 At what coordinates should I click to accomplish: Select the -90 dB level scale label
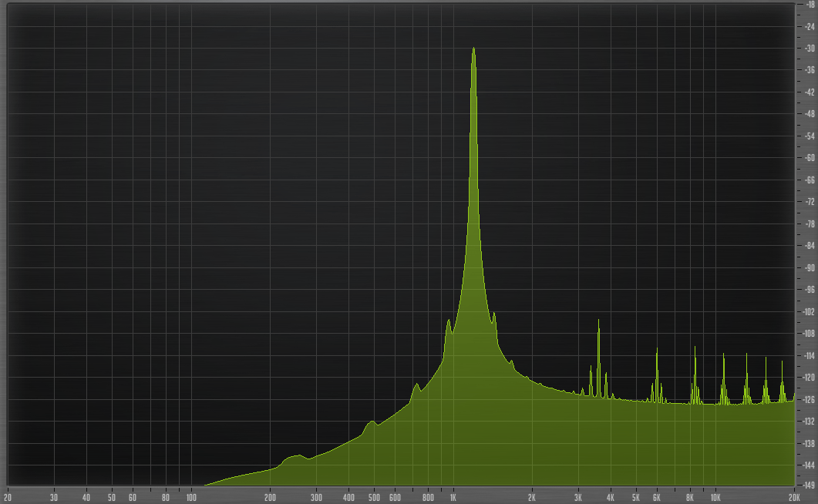tap(810, 268)
